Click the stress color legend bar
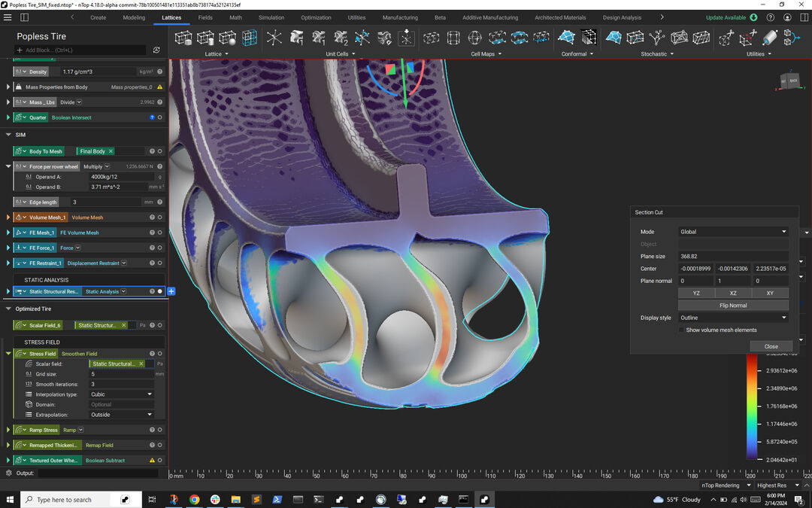The image size is (812, 508). tap(753, 406)
